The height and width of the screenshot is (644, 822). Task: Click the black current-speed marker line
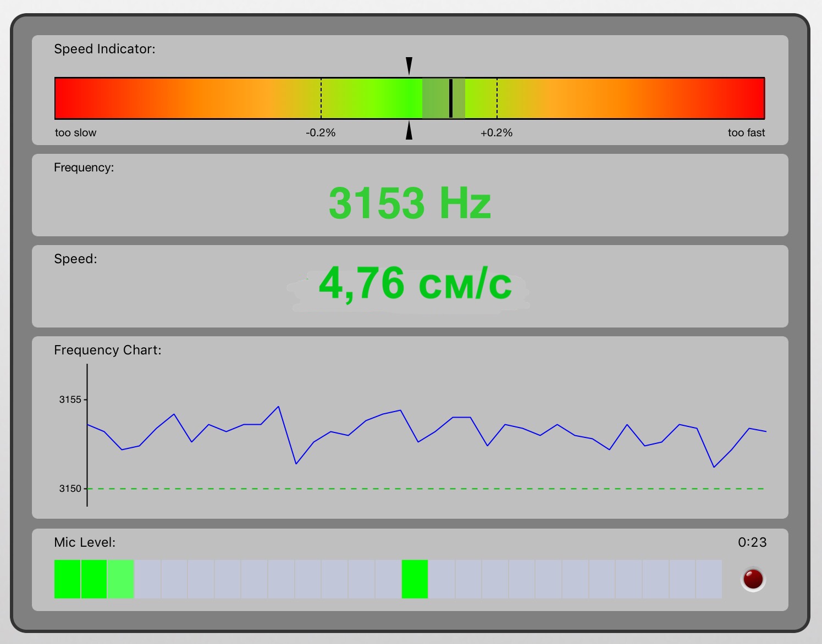coord(451,98)
